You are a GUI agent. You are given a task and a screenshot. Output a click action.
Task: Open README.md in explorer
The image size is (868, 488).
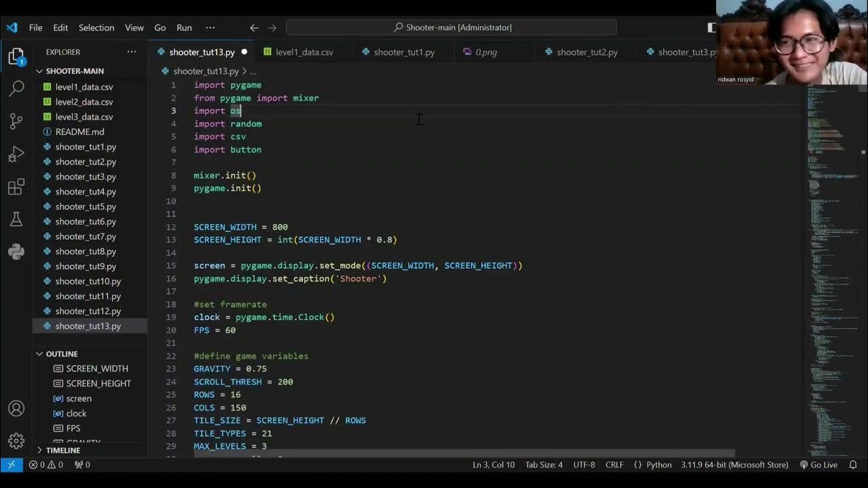tap(79, 131)
